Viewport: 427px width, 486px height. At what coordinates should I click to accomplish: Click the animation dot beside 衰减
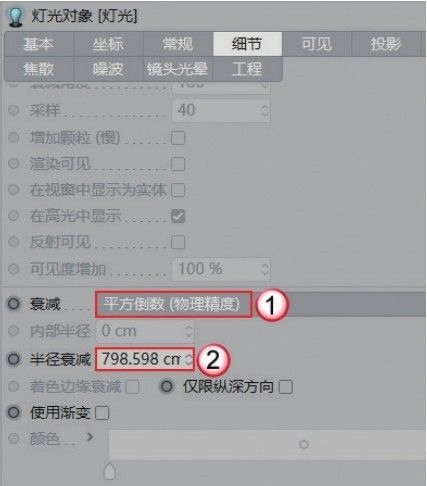click(x=14, y=304)
